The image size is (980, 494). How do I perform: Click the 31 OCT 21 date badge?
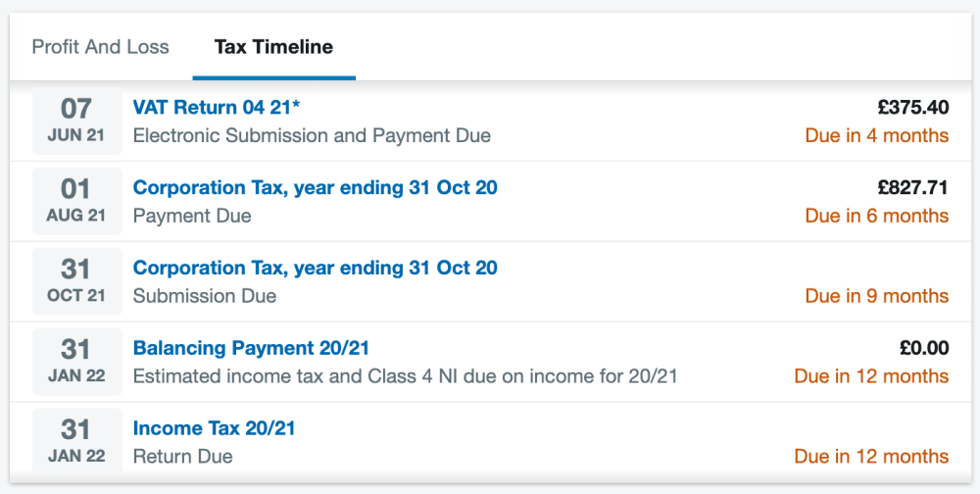pyautogui.click(x=76, y=280)
